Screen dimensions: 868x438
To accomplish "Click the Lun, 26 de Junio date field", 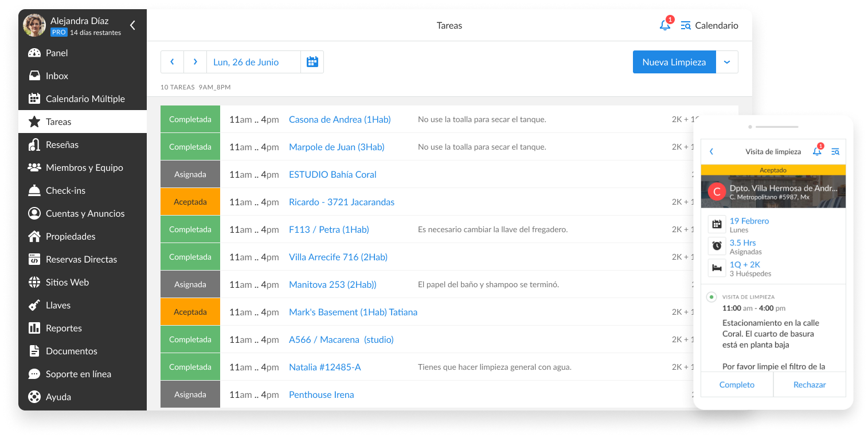I will tap(253, 62).
